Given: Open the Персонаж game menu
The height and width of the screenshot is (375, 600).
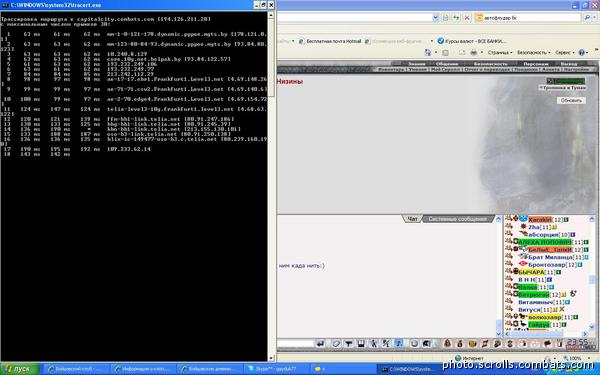Looking at the screenshot, I should (x=536, y=64).
